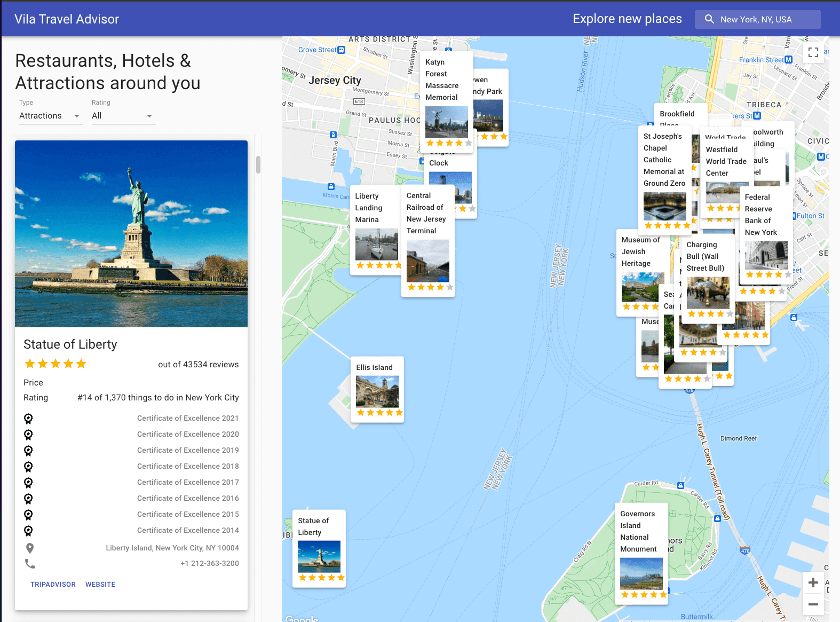Click the Marin Blvd light rail icon
Viewport: 840px width, 622px height.
coord(333,135)
